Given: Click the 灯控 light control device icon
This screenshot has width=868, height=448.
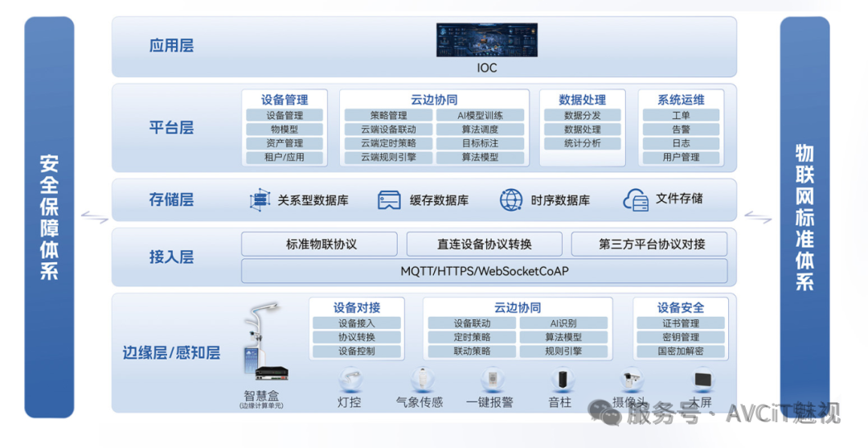Looking at the screenshot, I should [x=350, y=380].
